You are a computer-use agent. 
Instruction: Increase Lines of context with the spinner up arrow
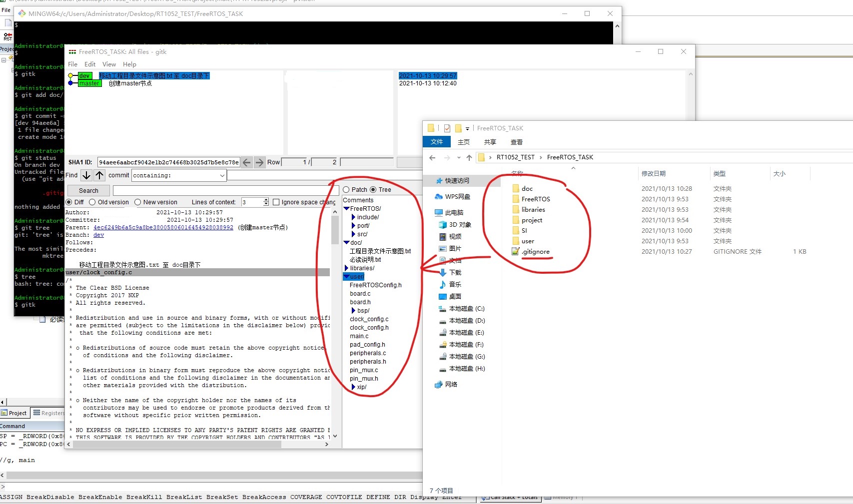[265, 200]
